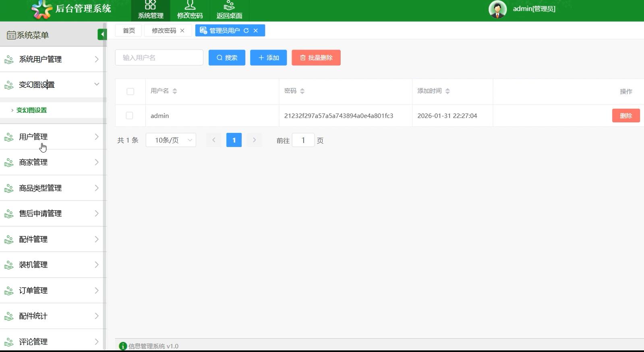Expand 商家管理 via its chevron
The height and width of the screenshot is (352, 644).
(97, 162)
